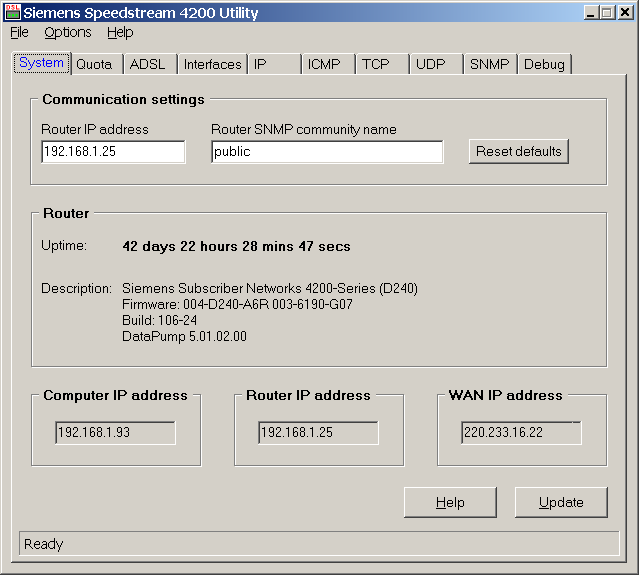This screenshot has height=575, width=639.
Task: Click the DSL application icon in title bar
Action: [x=13, y=12]
